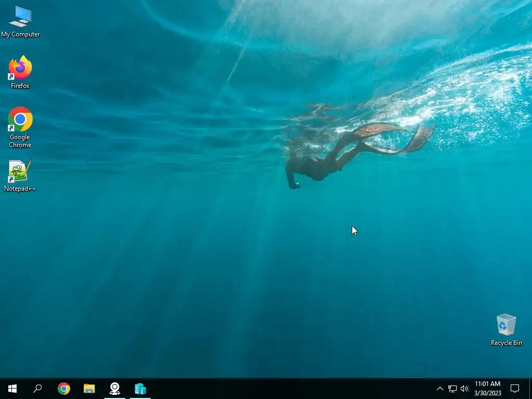The width and height of the screenshot is (532, 399).
Task: Click the Show desktop sliver at taskbar end
Action: point(530,389)
